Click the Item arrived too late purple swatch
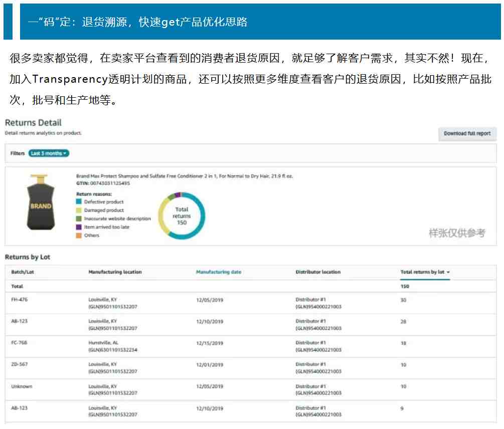 coord(79,227)
